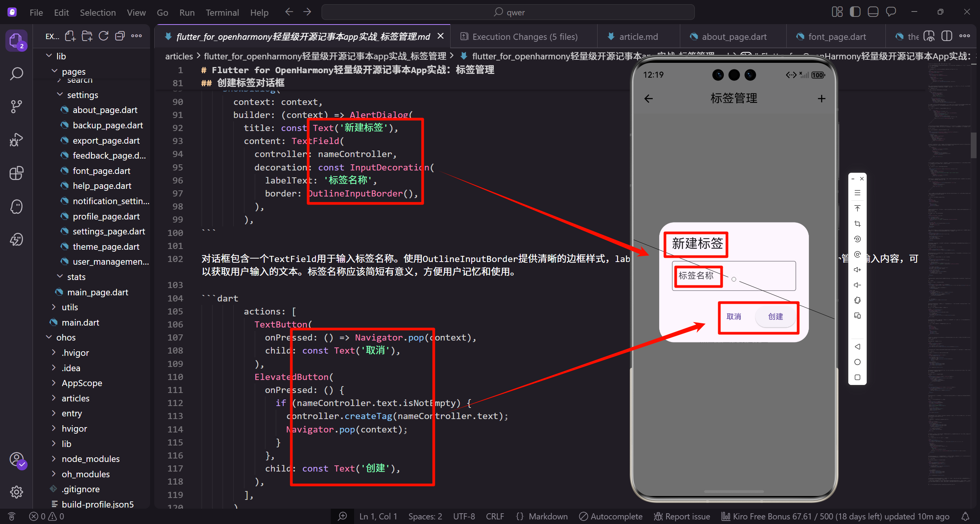This screenshot has width=980, height=524.
Task: Tap the plus icon in 标签管理 header
Action: [822, 99]
